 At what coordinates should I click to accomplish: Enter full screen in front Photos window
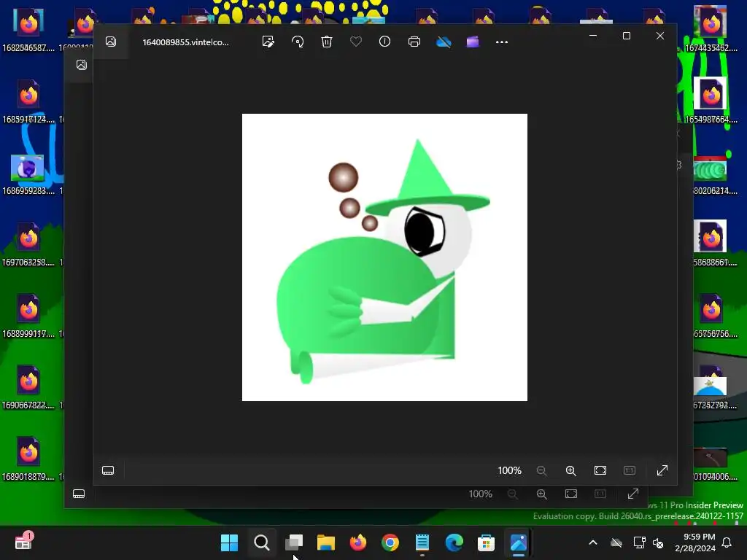662,470
